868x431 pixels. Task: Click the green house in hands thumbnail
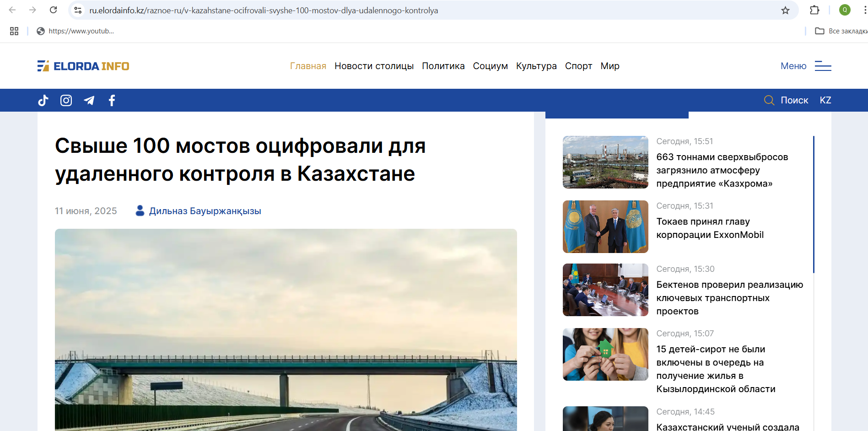[x=605, y=354]
